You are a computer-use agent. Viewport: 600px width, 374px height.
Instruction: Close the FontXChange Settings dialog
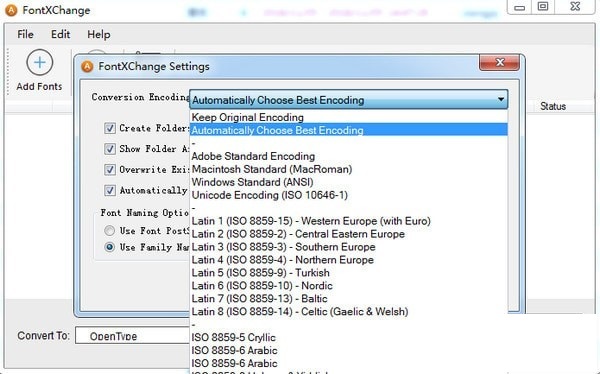499,62
